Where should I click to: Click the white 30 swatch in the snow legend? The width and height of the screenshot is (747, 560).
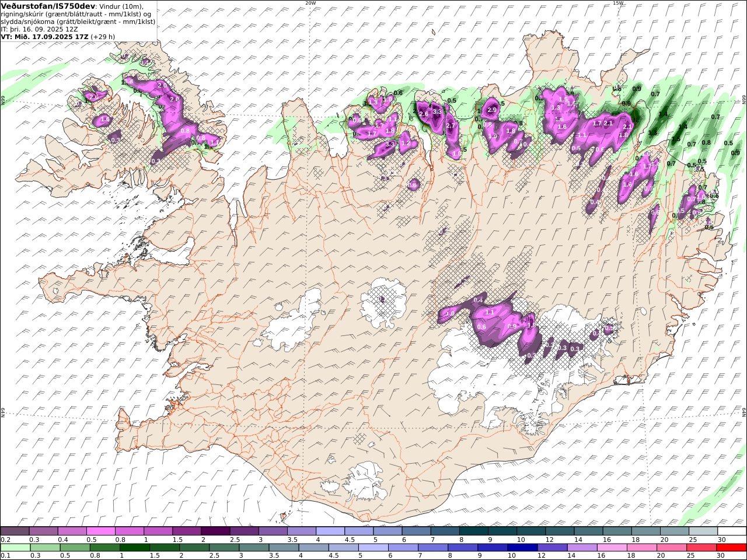tap(732, 531)
